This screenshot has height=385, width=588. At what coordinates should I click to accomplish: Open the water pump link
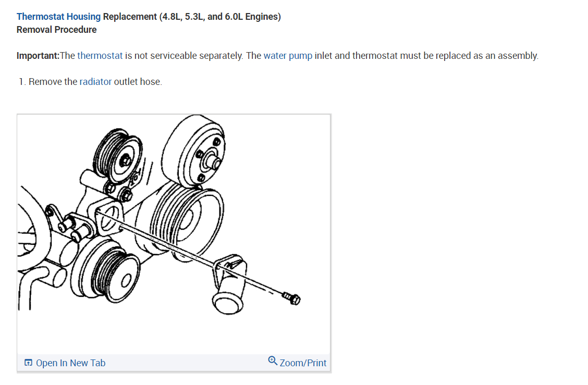pos(288,56)
